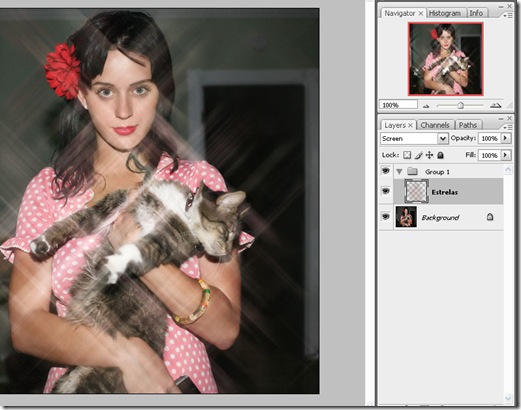
Task: Click the Estrelas layer thumbnail
Action: point(416,191)
